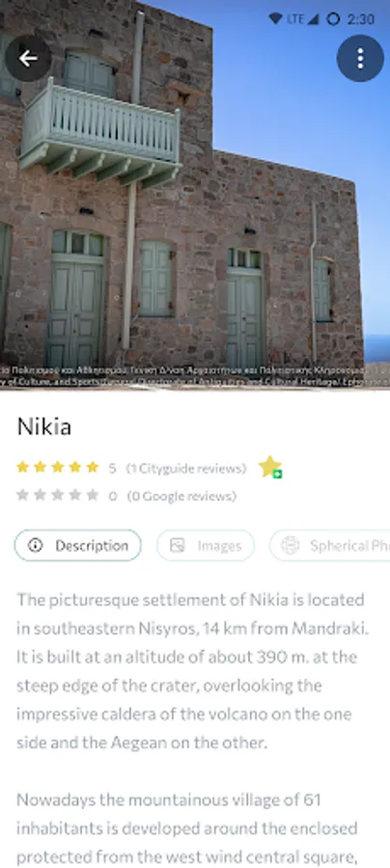Tap the picture icon in Images chip
This screenshot has width=390, height=868.
coord(178,546)
